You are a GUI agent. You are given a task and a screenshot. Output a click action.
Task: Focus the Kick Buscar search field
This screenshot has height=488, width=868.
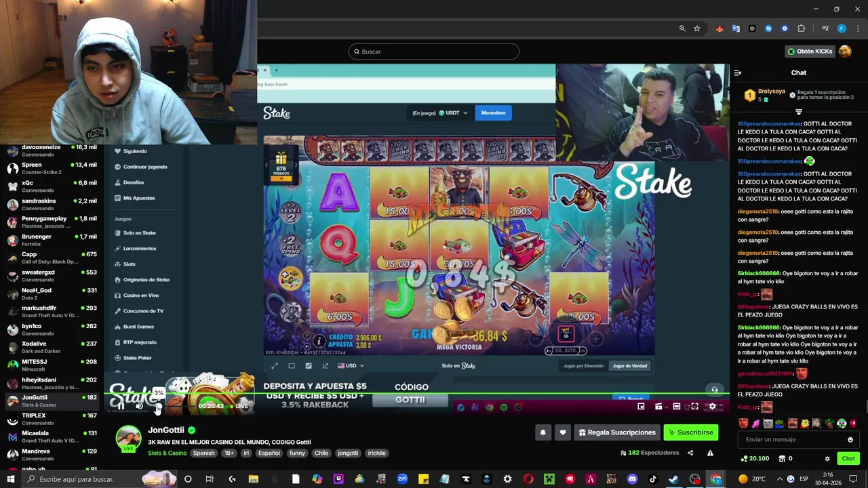[434, 52]
